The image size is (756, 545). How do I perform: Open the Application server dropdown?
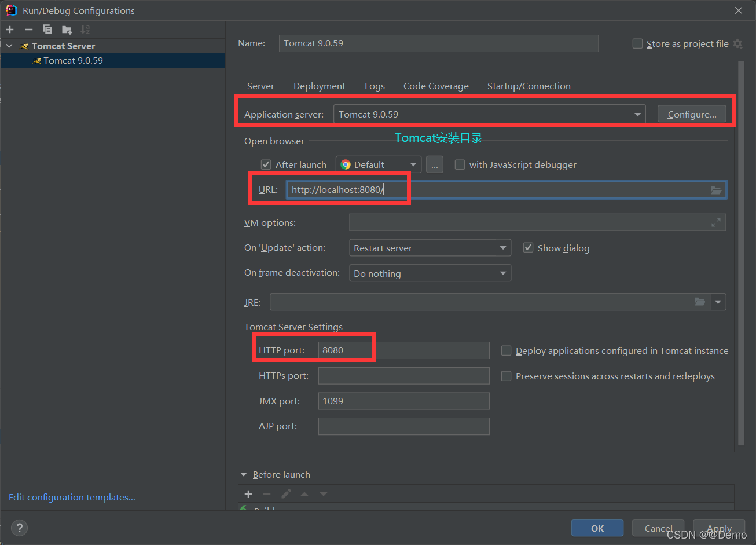pos(490,114)
